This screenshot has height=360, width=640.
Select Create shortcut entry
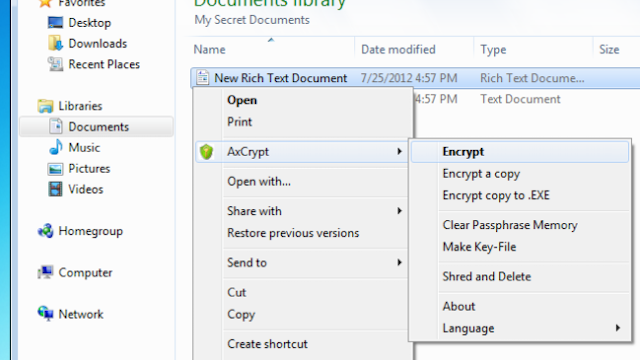(267, 344)
